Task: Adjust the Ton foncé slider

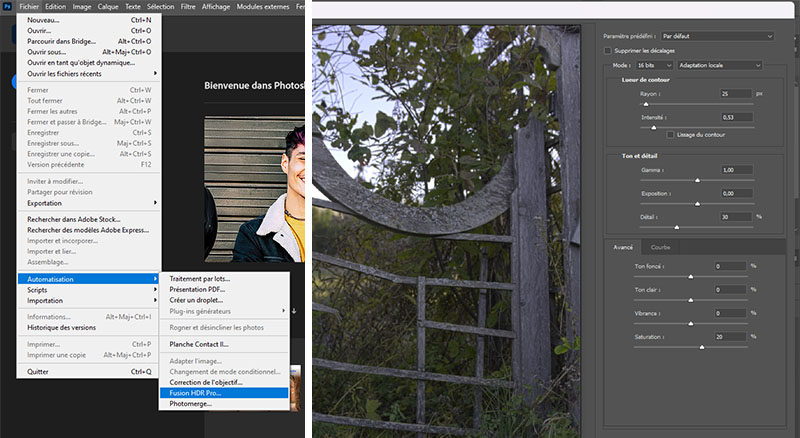Action: click(691, 277)
